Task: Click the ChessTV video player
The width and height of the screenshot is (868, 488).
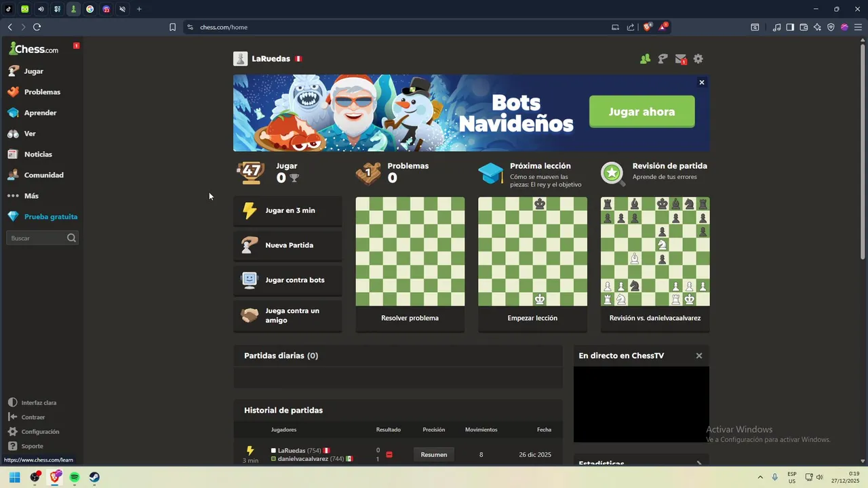Action: pos(642,405)
